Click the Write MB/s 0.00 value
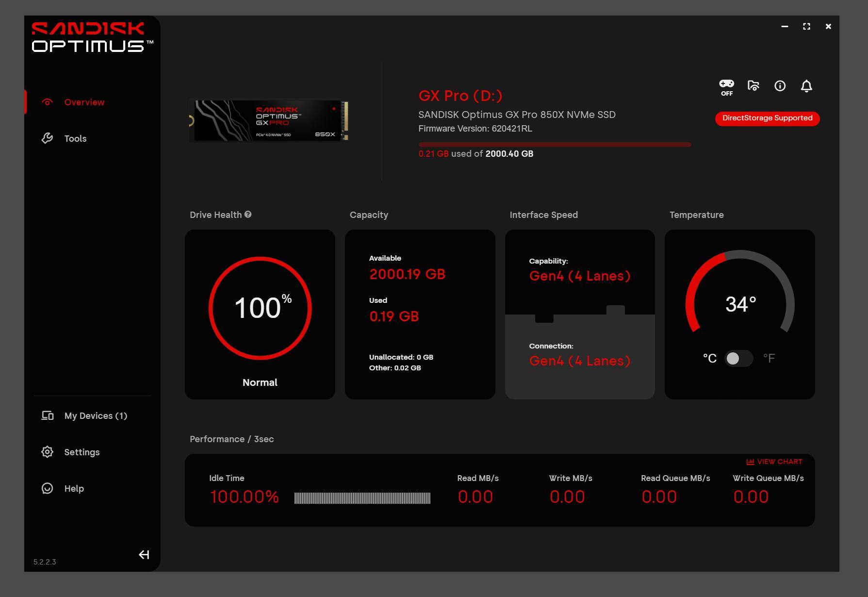This screenshot has width=868, height=597. pos(567,497)
